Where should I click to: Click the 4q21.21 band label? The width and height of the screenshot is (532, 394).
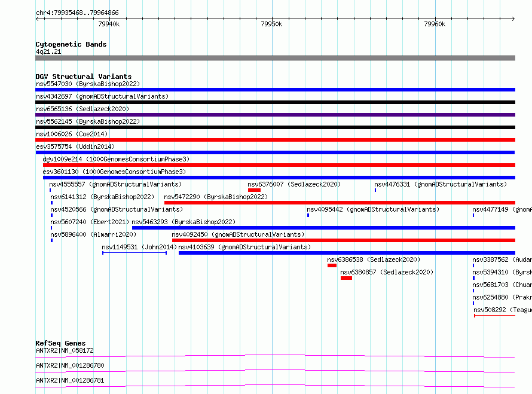48,51
